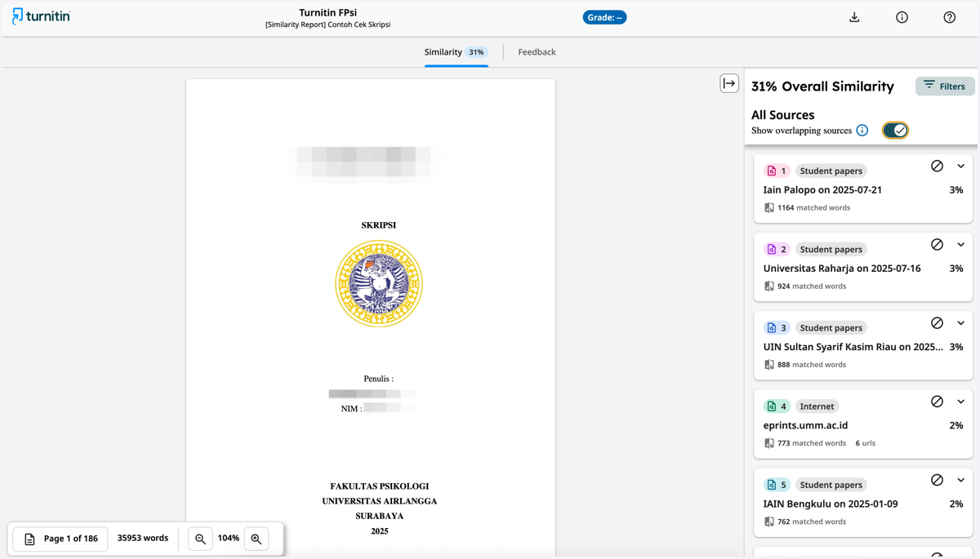Viewport: 980px width, 559px height.
Task: Expand eprints.umm.ac.id source details
Action: coord(961,401)
